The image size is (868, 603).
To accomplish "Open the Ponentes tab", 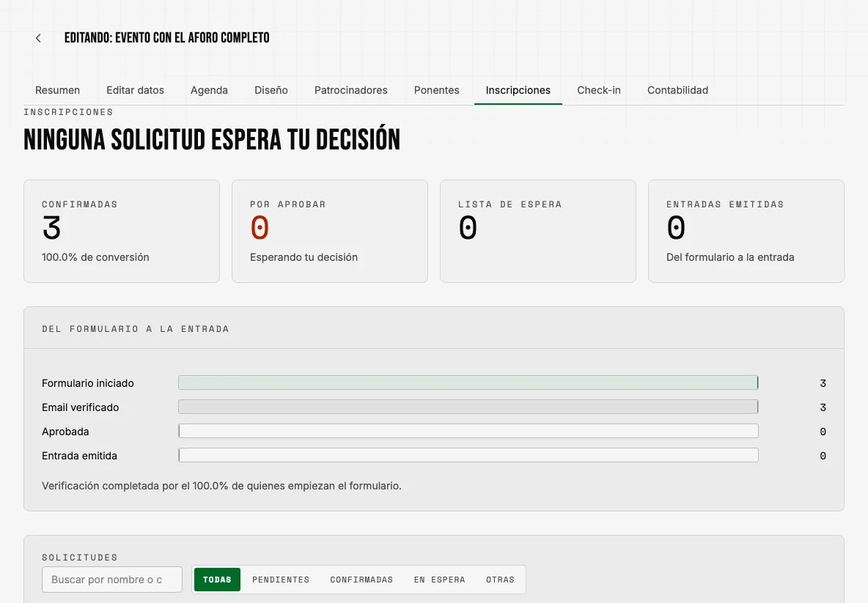I will pos(437,90).
